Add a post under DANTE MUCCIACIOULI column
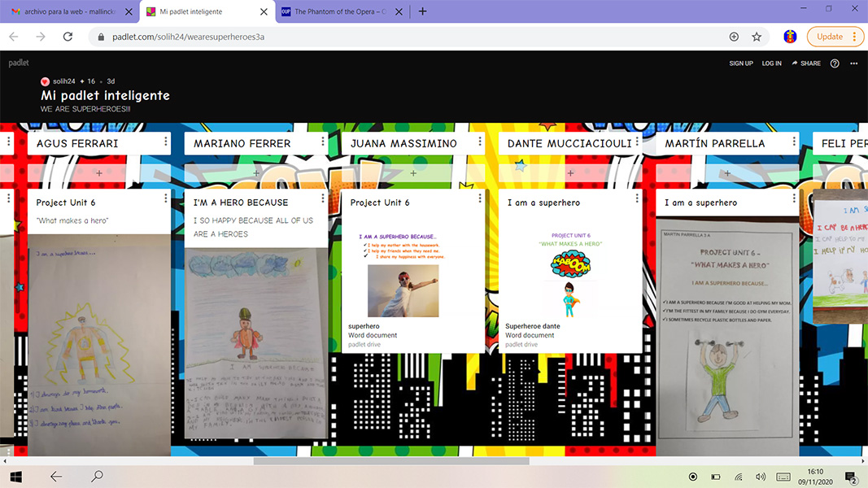Screen dimensions: 868x488 pos(570,173)
